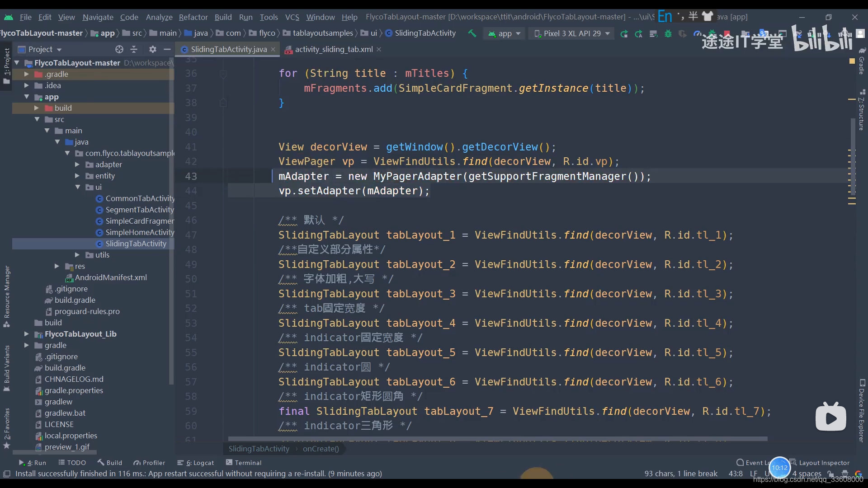The width and height of the screenshot is (868, 488).
Task: Open the File menu
Action: click(26, 17)
